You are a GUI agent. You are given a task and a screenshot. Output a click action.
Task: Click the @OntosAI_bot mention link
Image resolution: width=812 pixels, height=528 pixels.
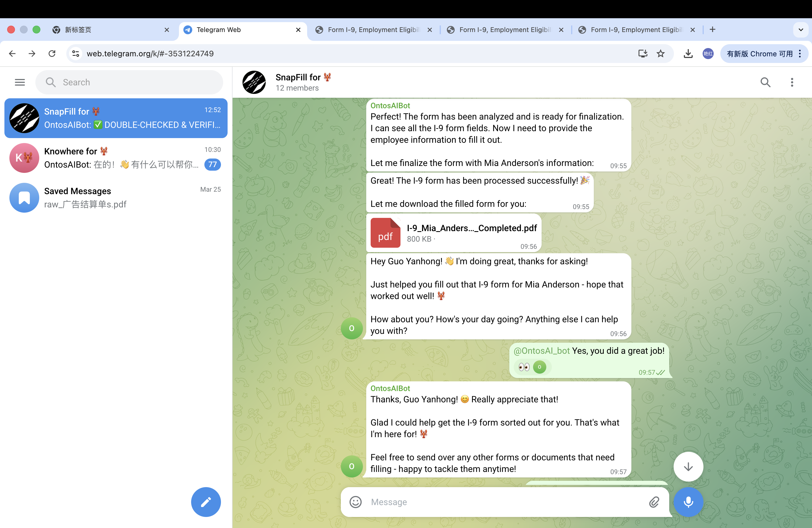pos(541,351)
